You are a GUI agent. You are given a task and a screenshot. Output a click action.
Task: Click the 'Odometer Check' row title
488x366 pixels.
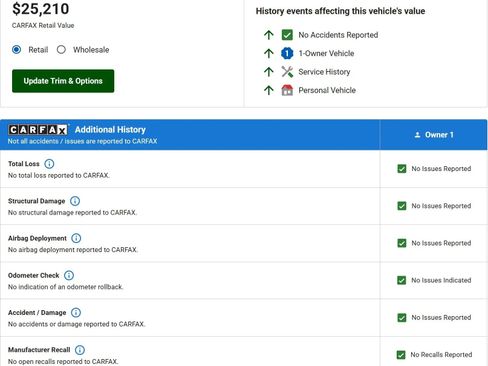34,275
